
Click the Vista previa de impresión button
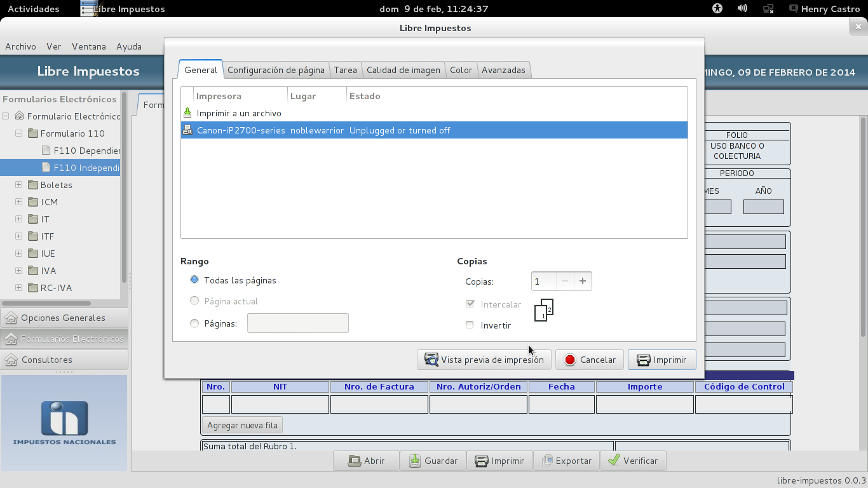484,360
